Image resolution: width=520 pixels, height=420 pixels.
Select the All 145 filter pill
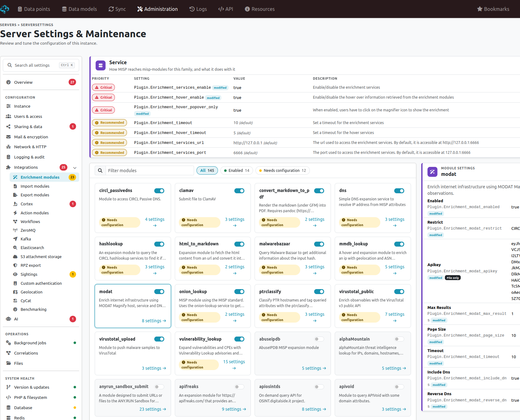(207, 171)
